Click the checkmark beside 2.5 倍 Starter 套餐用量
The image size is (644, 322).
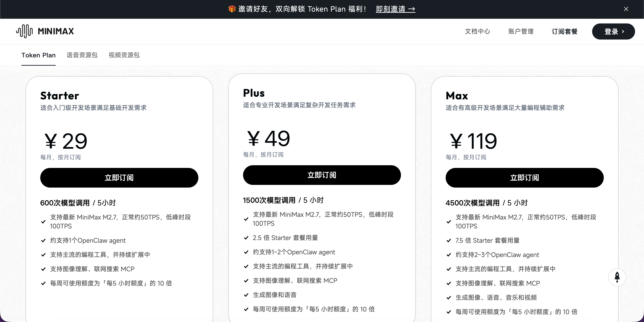246,238
